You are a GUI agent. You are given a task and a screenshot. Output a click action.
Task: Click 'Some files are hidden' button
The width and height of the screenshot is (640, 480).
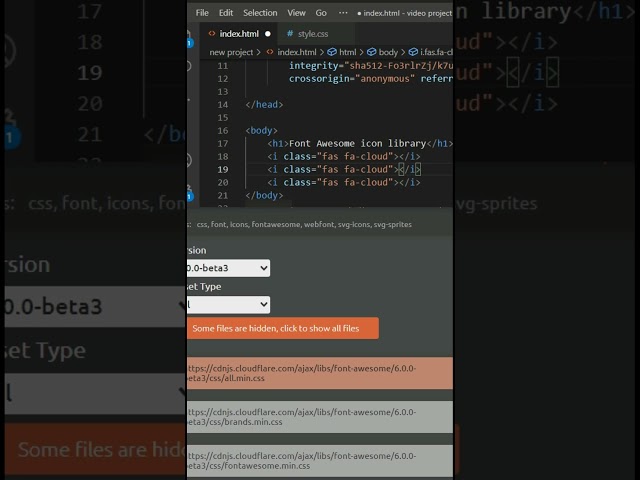tap(283, 328)
